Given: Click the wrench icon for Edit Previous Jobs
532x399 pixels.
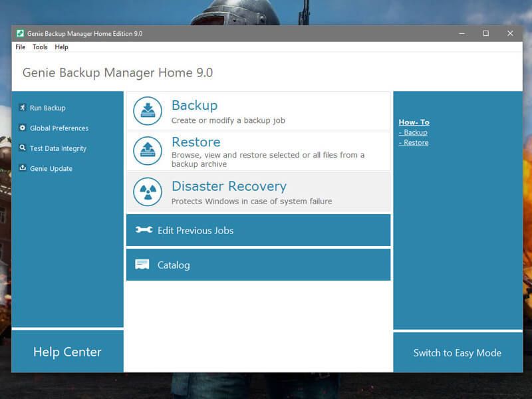Looking at the screenshot, I should pyautogui.click(x=144, y=230).
